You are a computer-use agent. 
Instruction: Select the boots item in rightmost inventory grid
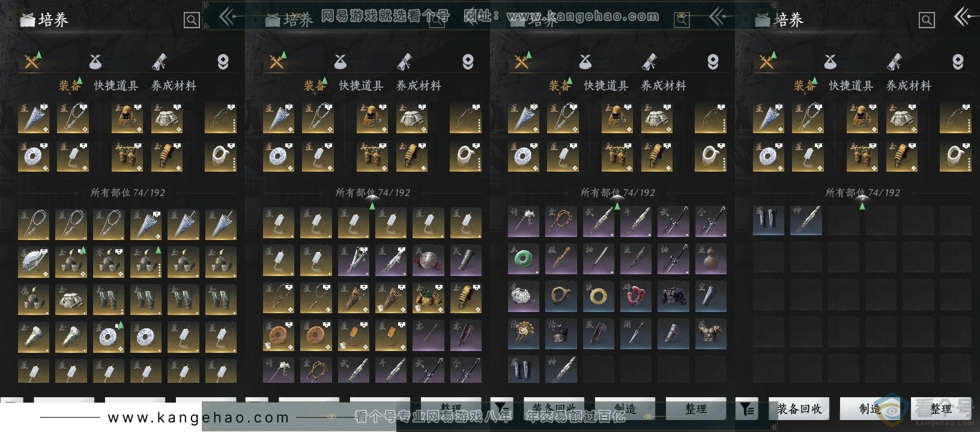(769, 221)
